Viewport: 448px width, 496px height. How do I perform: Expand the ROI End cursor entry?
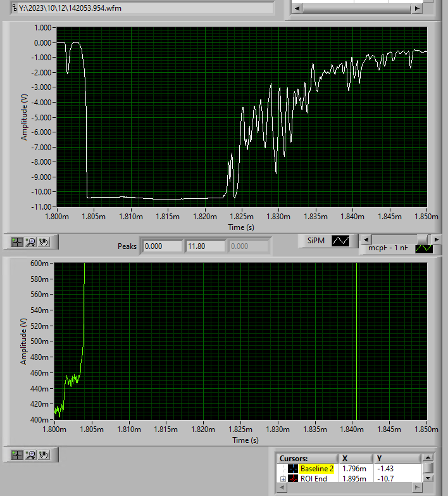pyautogui.click(x=283, y=479)
